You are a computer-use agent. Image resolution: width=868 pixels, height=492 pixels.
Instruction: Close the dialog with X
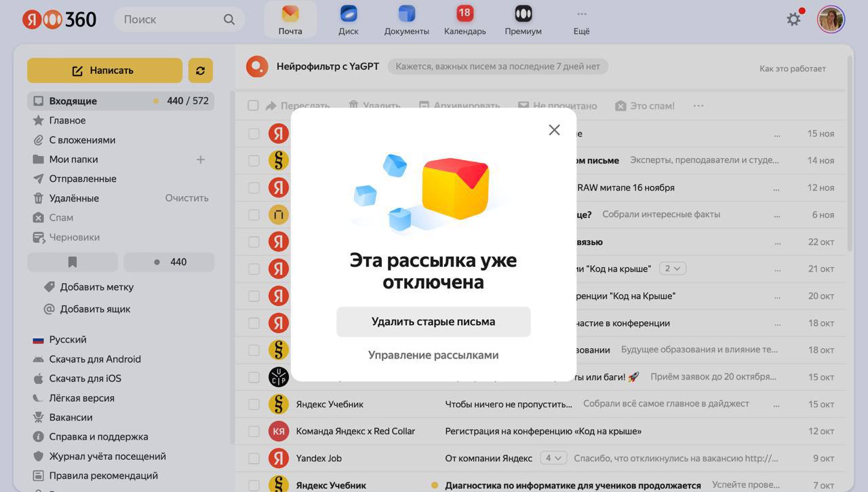(554, 130)
